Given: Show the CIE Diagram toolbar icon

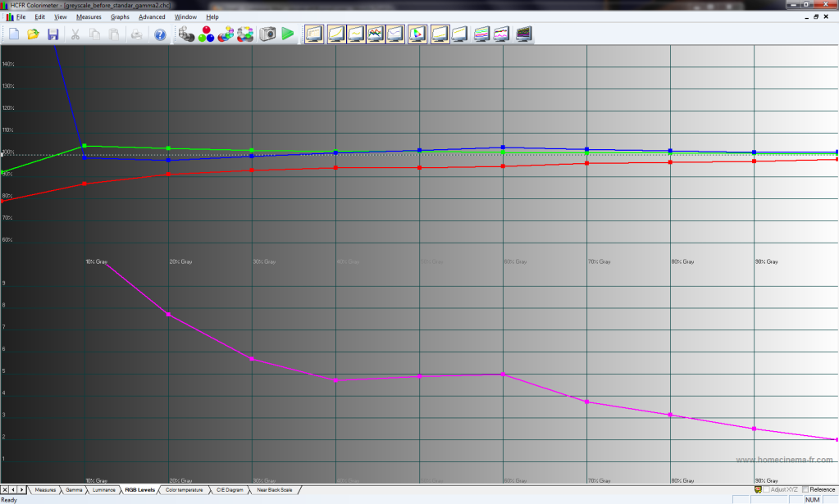Looking at the screenshot, I should tap(417, 34).
